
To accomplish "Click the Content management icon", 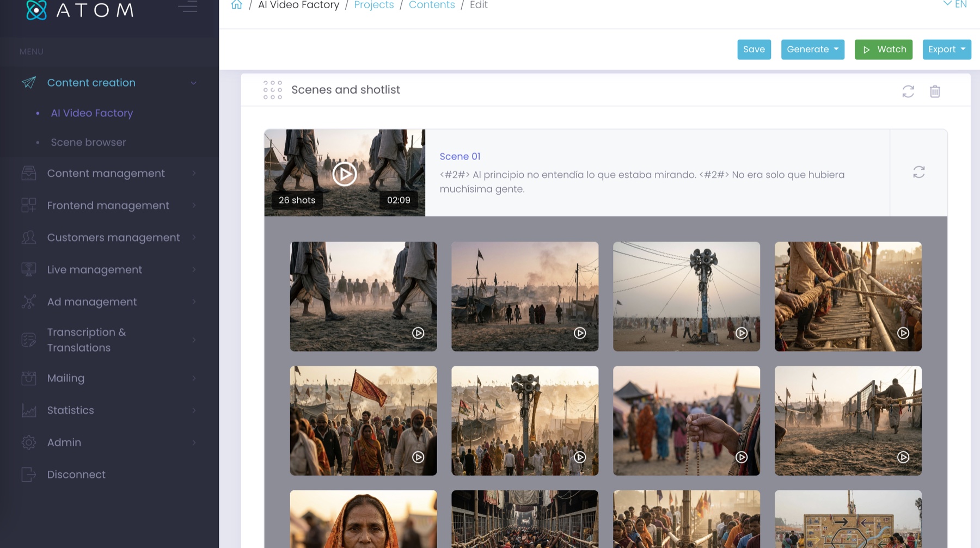I will tap(29, 174).
